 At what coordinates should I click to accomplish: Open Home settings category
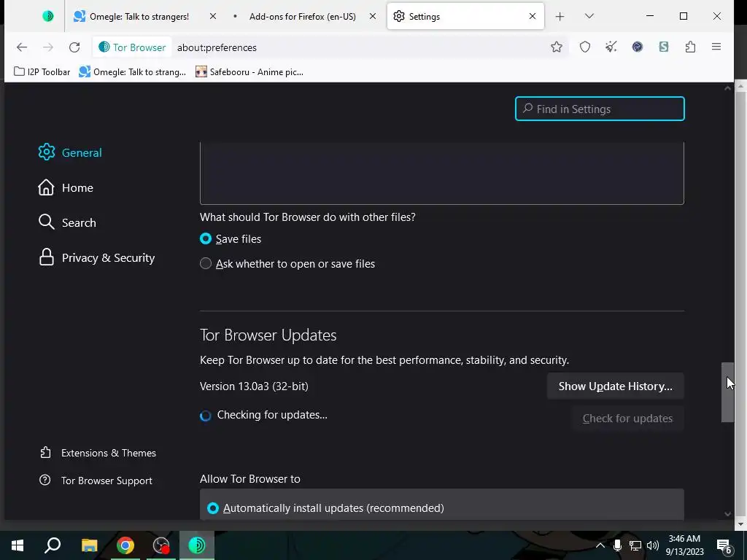[66, 187]
